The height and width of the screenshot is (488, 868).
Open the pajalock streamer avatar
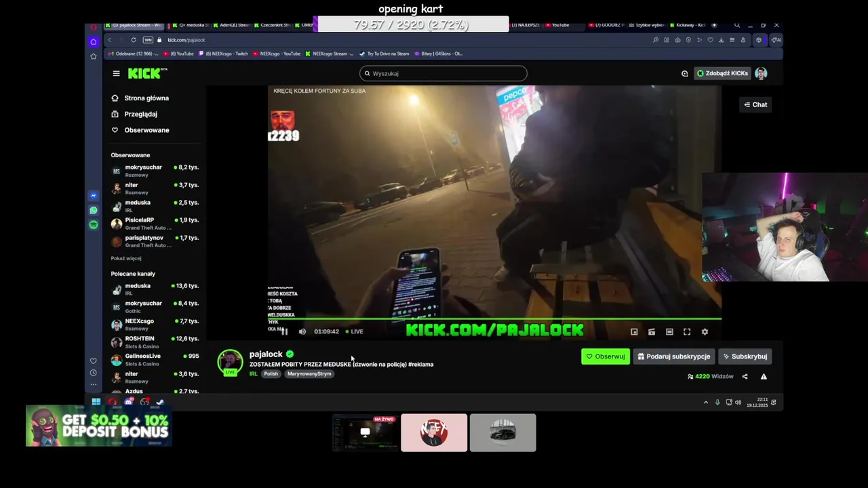tap(230, 362)
